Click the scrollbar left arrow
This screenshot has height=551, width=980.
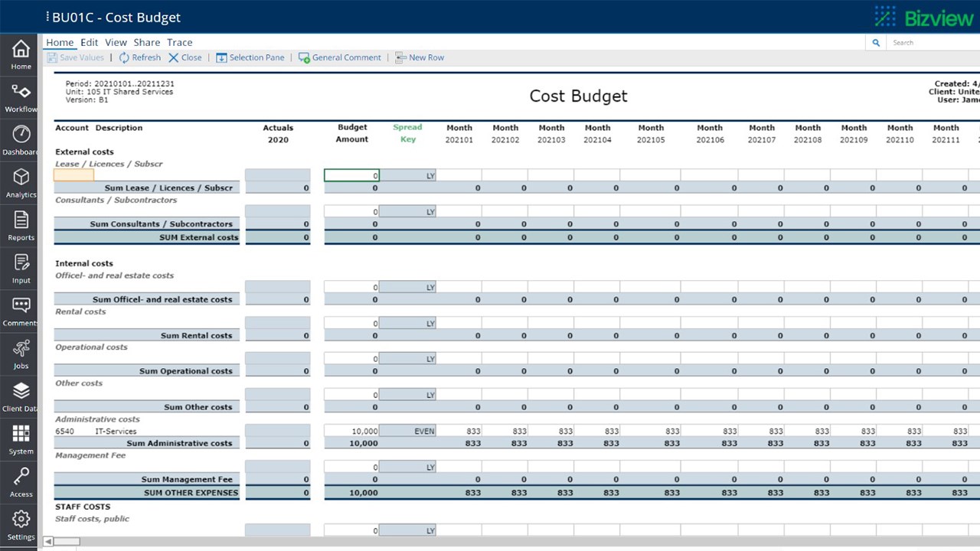(47, 542)
